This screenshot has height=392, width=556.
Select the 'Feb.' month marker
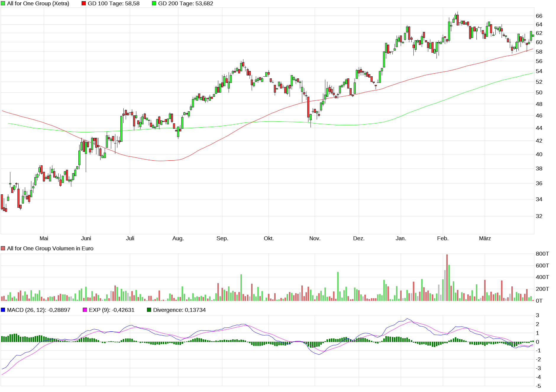[x=443, y=238]
